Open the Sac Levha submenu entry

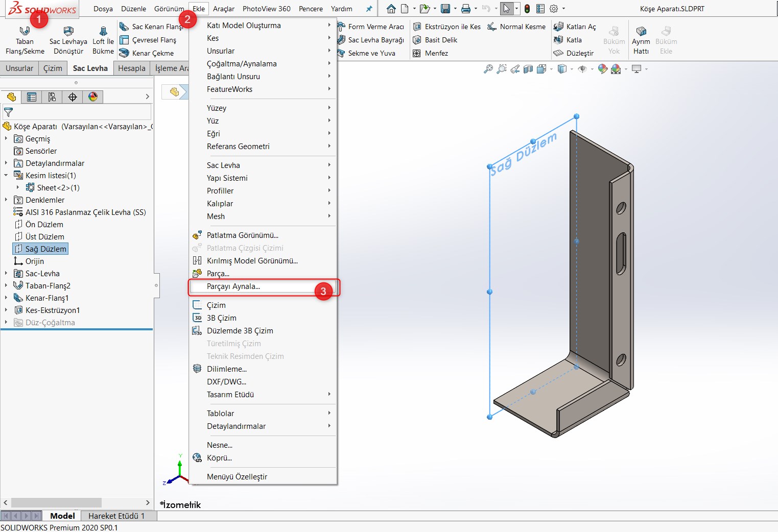[x=263, y=165]
